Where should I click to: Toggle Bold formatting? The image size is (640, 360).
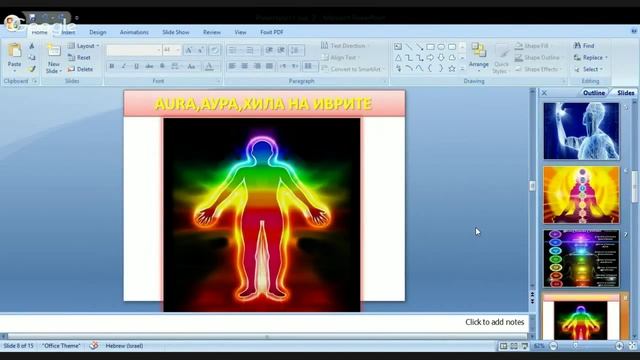tap(112, 66)
